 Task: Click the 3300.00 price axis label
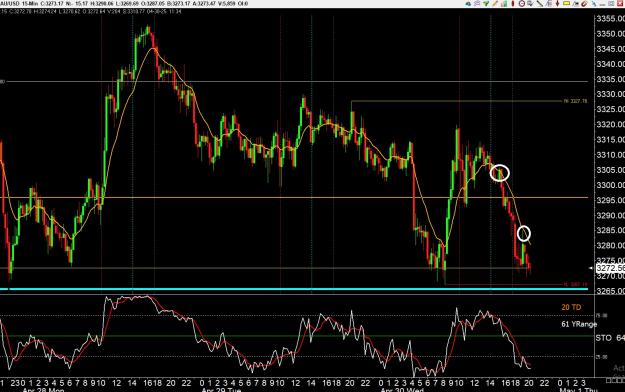610,185
